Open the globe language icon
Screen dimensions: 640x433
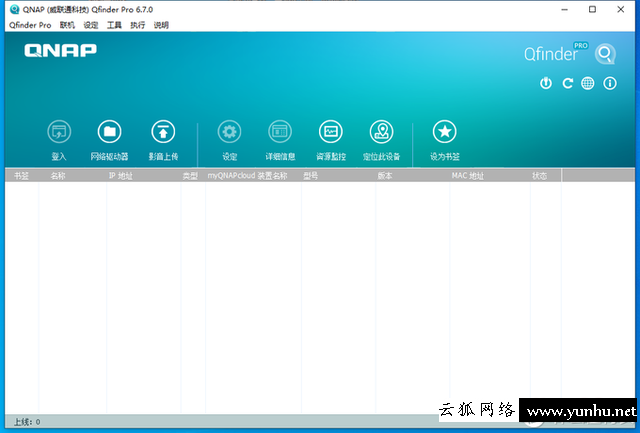tap(588, 83)
